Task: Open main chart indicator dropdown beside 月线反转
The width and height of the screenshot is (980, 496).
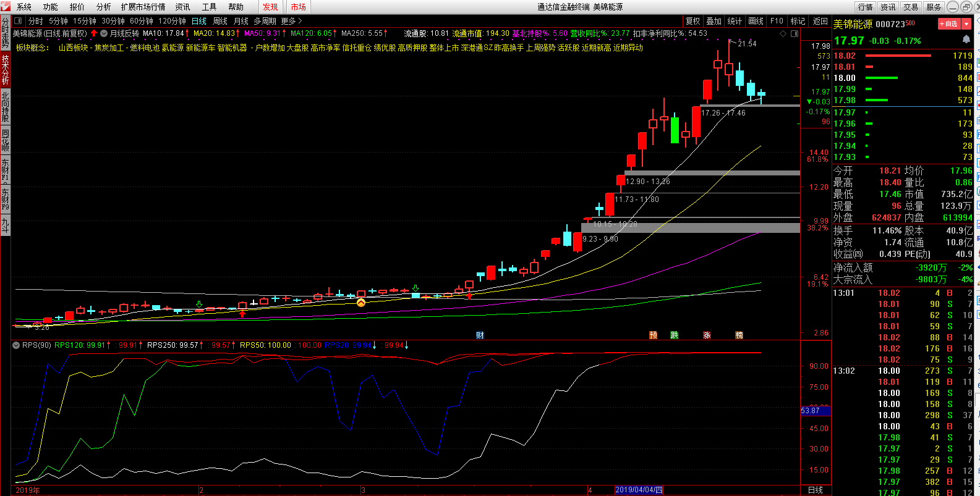Action: click(104, 33)
